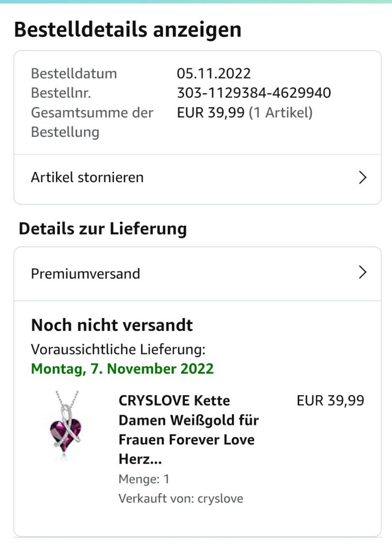This screenshot has width=392, height=548.
Task: Tap the Gesamtsumme der Bestellung label
Action: click(92, 122)
